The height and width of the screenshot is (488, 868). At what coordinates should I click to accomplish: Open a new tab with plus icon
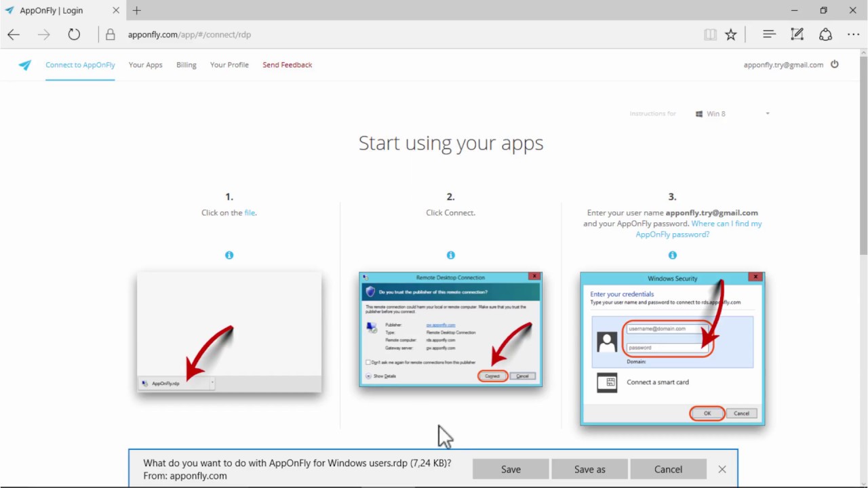(137, 11)
